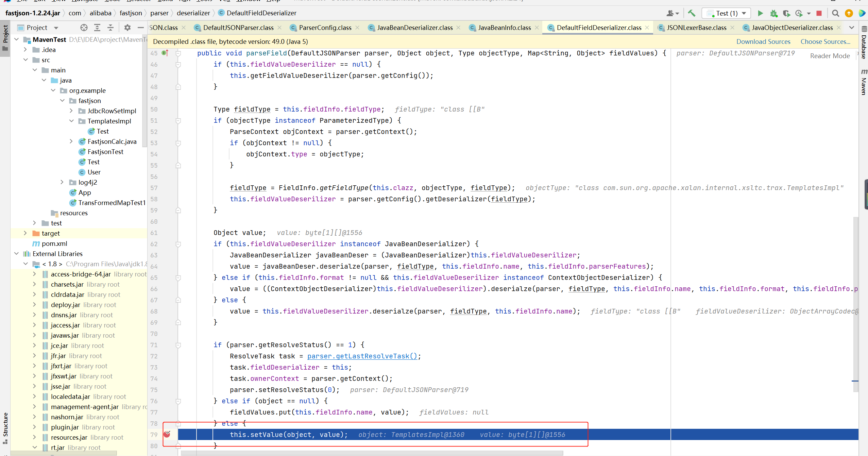Toggle Reader Mode in editor

(830, 56)
